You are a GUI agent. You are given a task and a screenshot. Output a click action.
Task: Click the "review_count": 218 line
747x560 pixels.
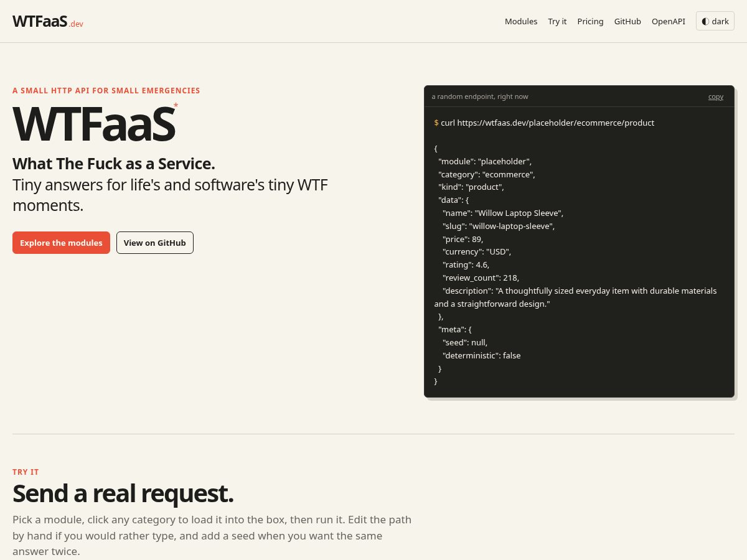point(481,278)
